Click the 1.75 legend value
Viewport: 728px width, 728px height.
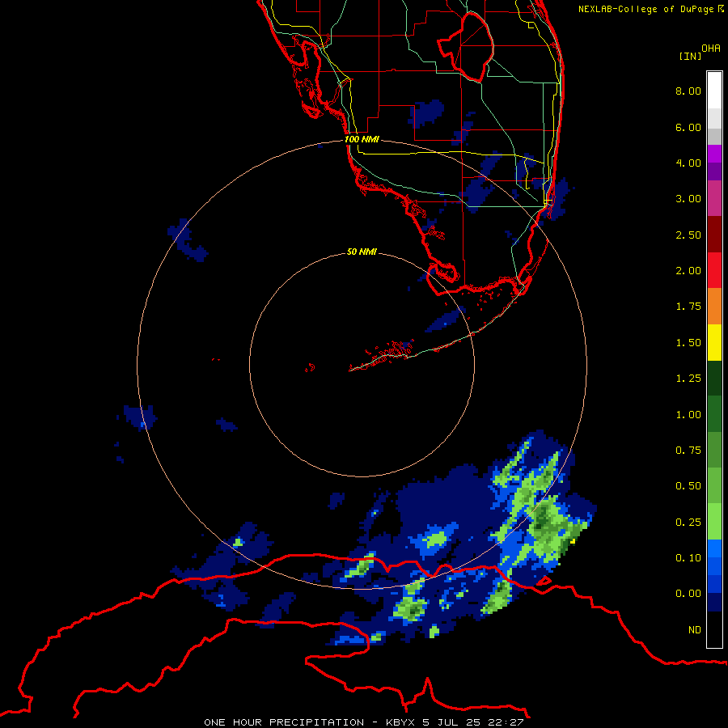tap(688, 307)
